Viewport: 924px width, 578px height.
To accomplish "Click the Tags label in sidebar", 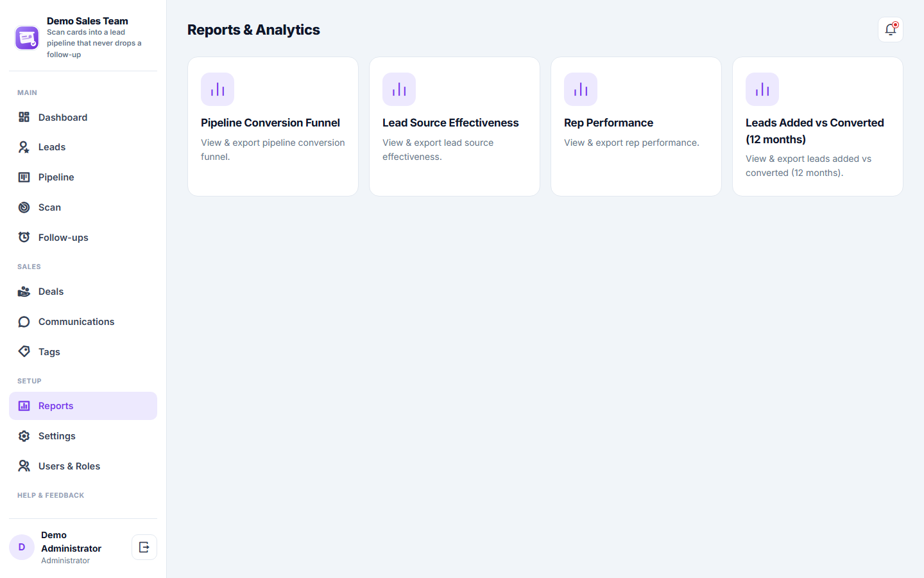I will [49, 352].
